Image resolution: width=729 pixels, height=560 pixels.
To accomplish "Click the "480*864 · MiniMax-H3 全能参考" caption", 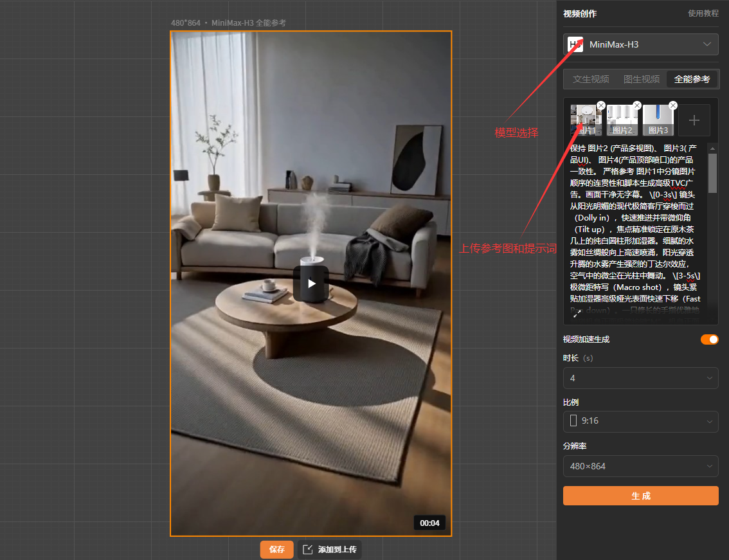I will [228, 23].
